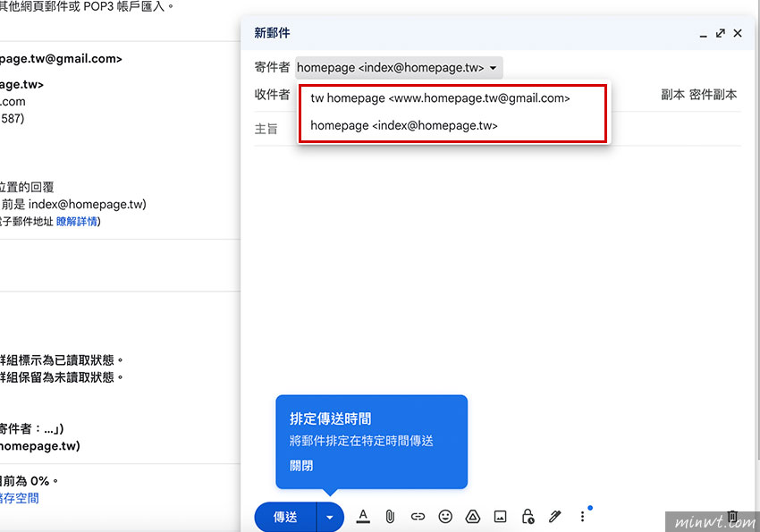Minimize the new mail compose window

704,34
